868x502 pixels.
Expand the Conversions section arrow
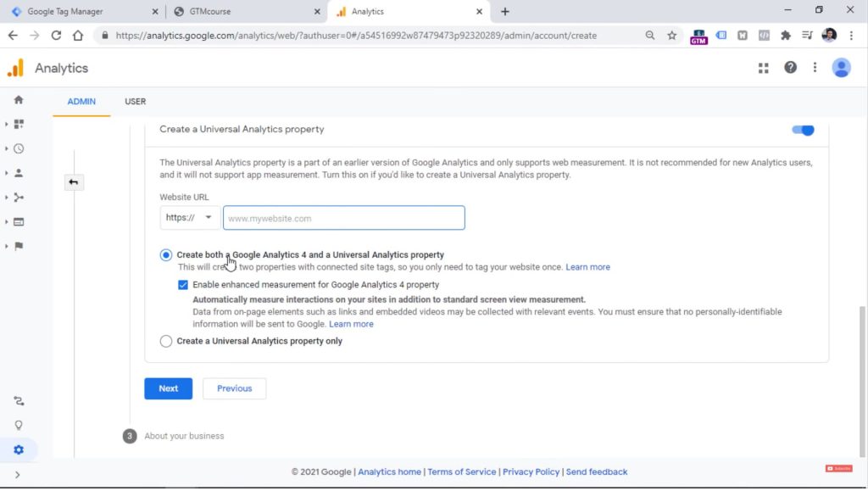6,246
